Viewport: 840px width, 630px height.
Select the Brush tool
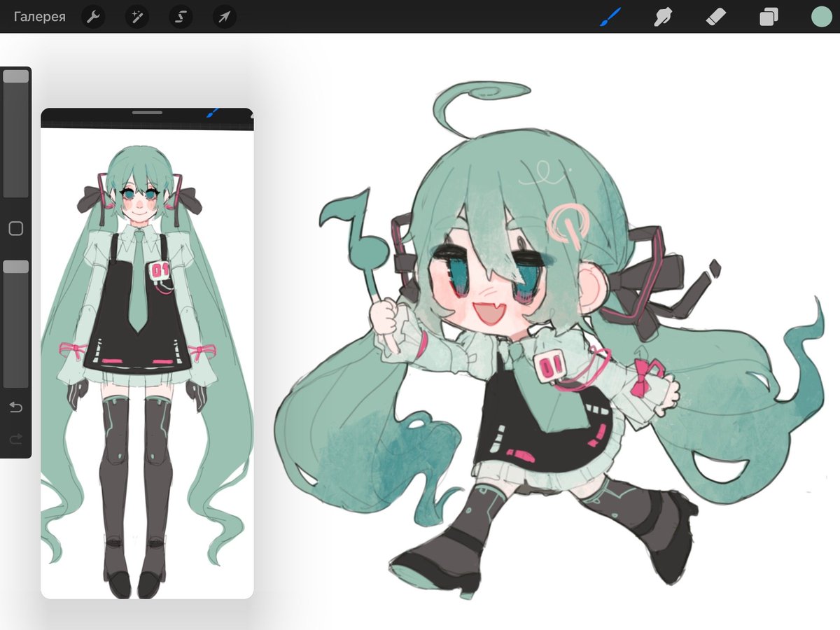point(610,17)
